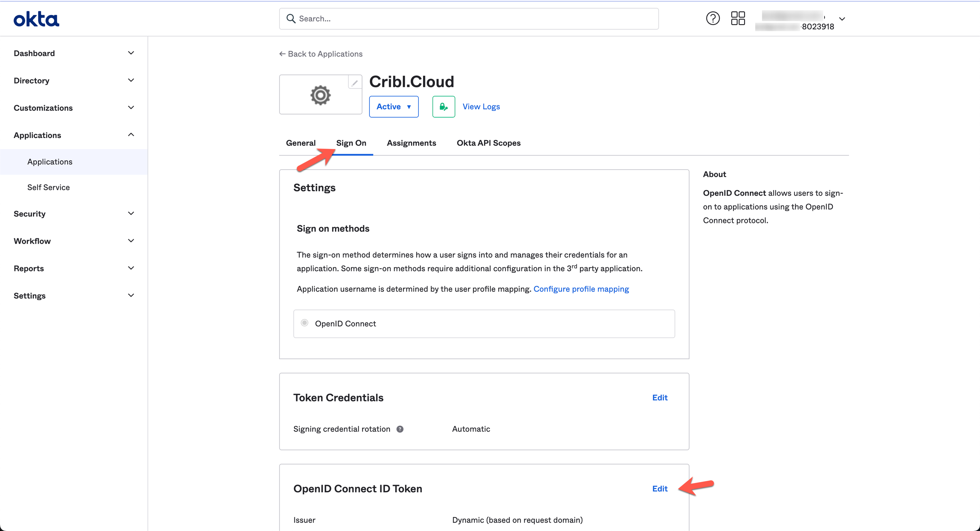
Task: Edit the OpenID Connect ID Token
Action: (x=660, y=488)
